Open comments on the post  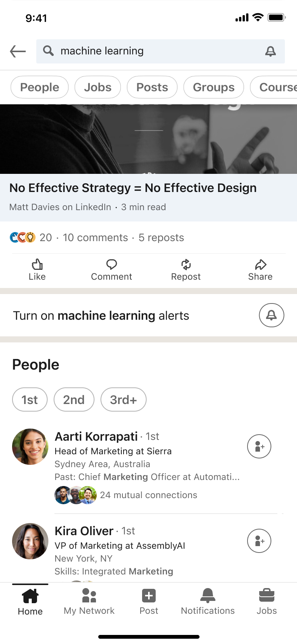111,270
